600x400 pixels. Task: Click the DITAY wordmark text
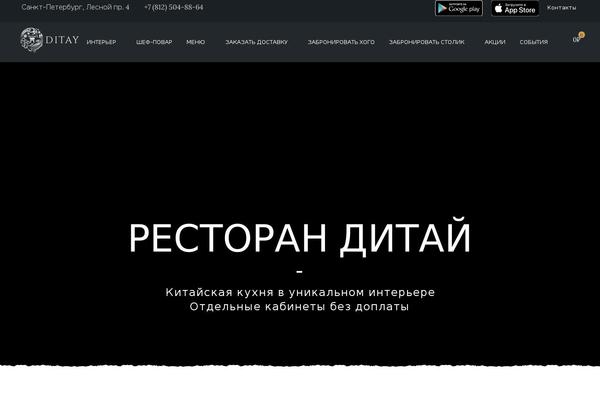[x=62, y=40]
